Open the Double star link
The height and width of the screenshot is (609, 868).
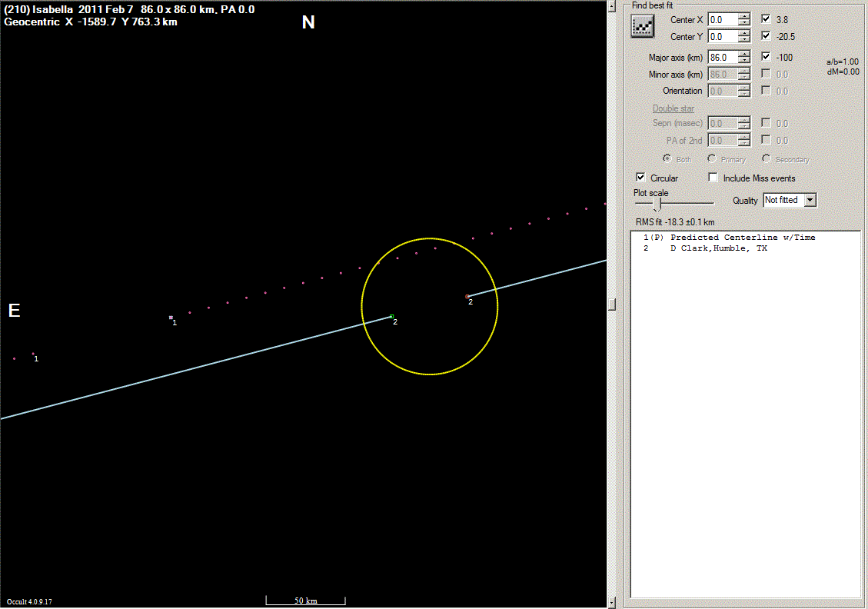coord(673,108)
